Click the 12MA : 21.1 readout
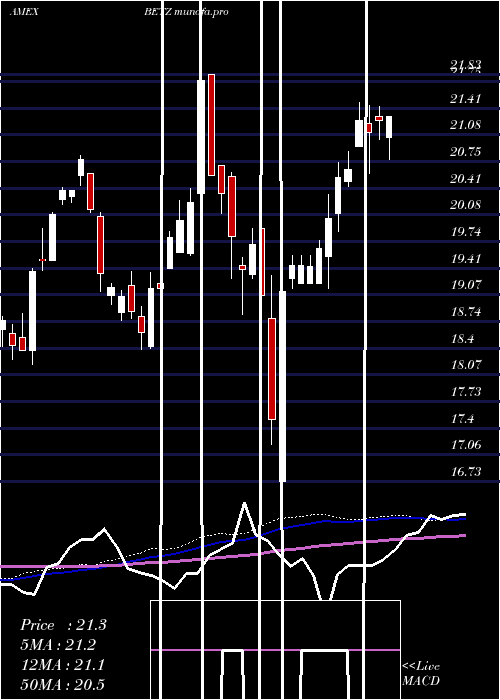 coord(63,665)
